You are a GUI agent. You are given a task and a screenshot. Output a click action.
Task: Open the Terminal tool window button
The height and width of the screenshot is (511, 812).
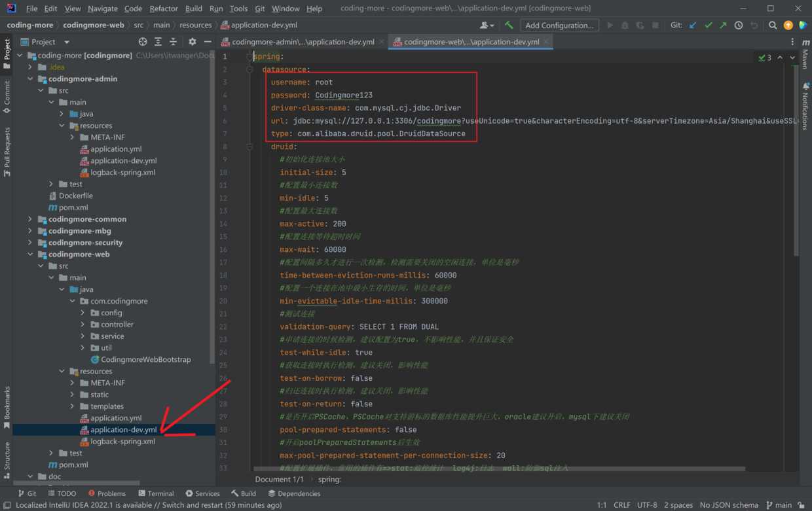(156, 493)
